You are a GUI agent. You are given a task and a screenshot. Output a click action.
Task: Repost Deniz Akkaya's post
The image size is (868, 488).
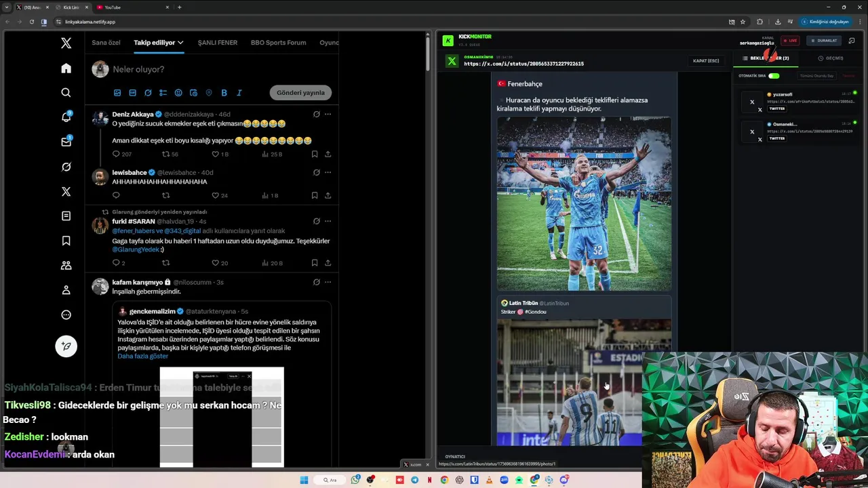(x=165, y=155)
